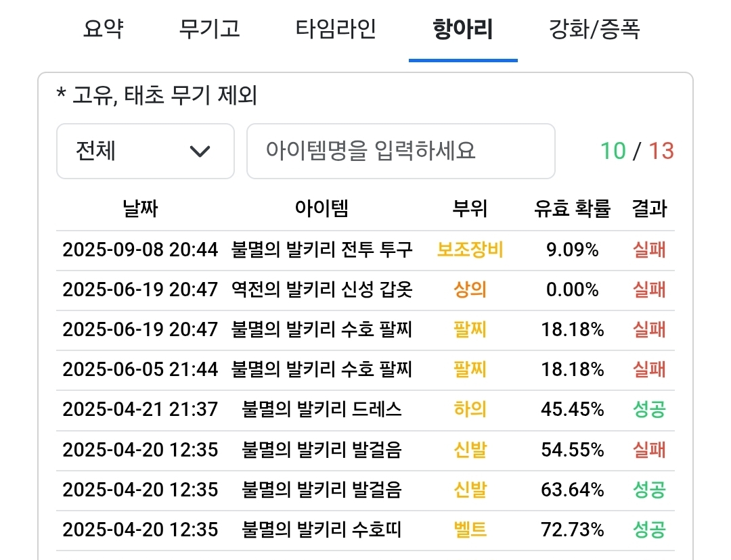Click the 결과 column header
Viewport: 731px width, 560px height.
tap(649, 209)
